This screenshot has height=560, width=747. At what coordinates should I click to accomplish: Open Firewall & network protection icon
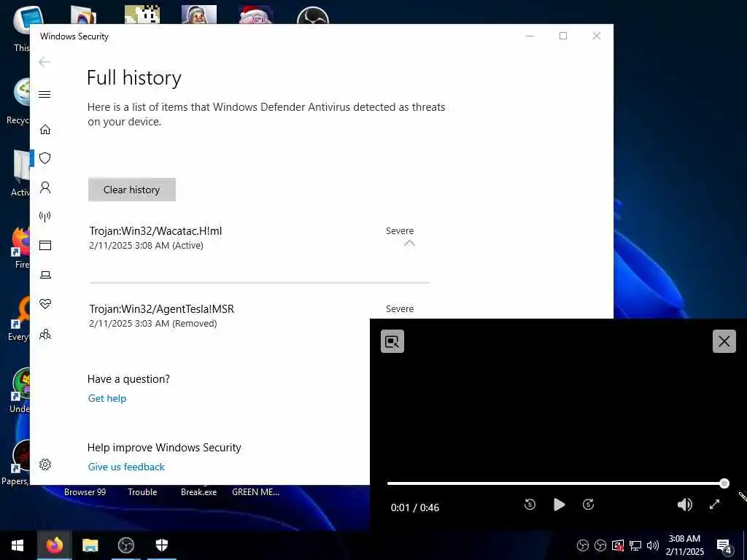(44, 217)
